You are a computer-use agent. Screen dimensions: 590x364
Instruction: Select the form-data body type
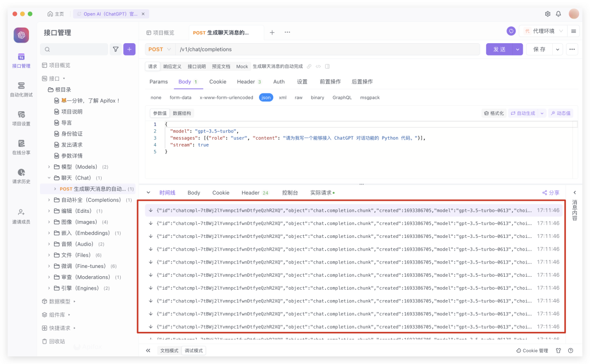[180, 98]
